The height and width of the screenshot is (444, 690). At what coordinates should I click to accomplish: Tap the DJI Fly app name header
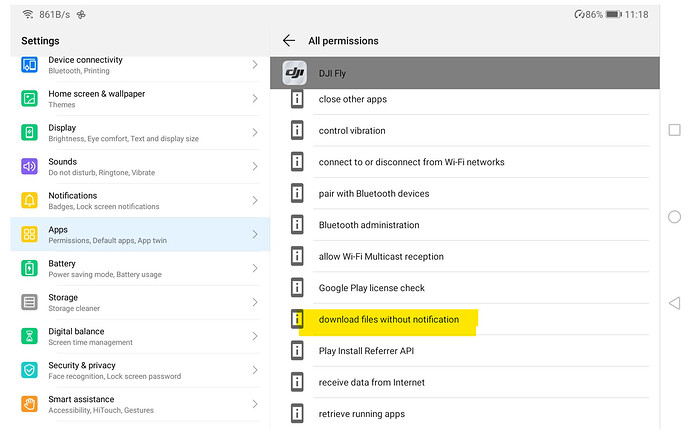tap(332, 73)
